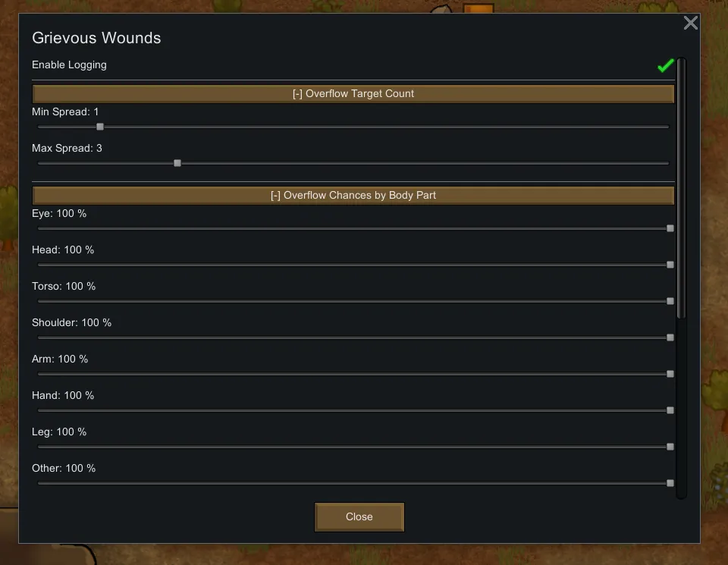Click the Hand overflow chance slider handle
Viewport: 728px width, 565px height.
click(670, 410)
